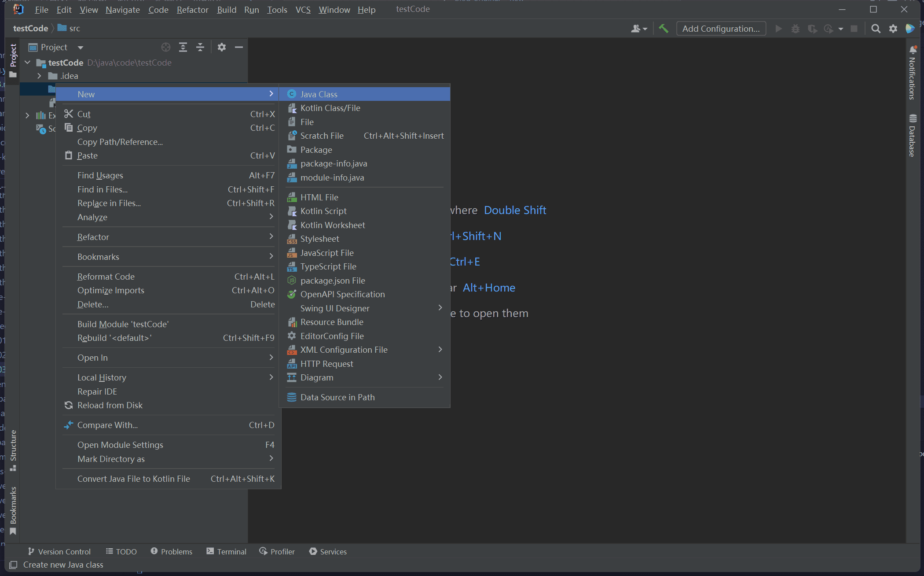924x576 pixels.
Task: Click the HTTP Request option
Action: tap(327, 363)
